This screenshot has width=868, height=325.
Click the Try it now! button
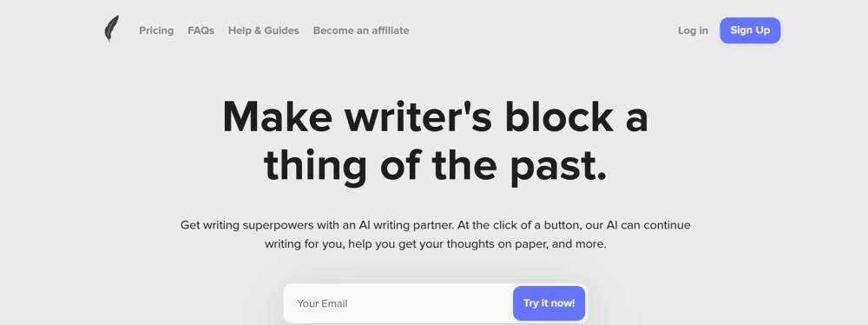coord(549,303)
